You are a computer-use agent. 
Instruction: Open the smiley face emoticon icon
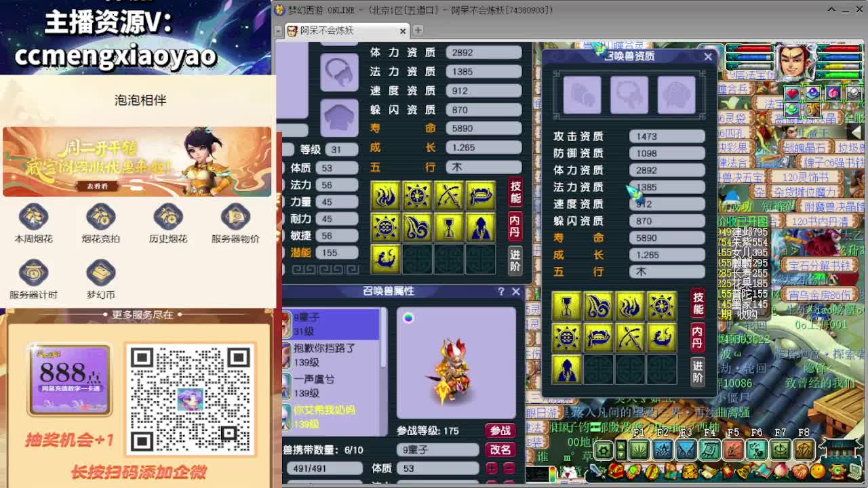818,471
